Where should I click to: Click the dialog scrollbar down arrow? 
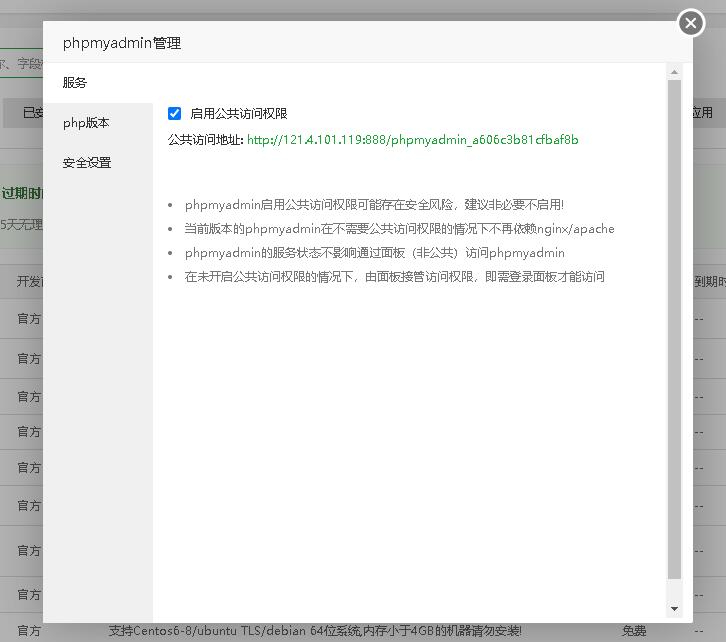674,609
